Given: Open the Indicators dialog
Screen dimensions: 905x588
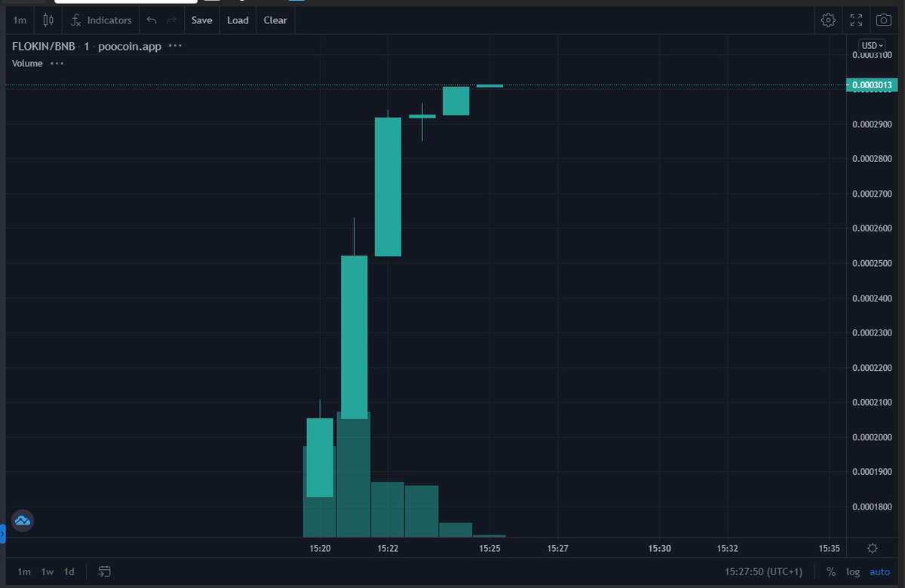Looking at the screenshot, I should coord(101,20).
